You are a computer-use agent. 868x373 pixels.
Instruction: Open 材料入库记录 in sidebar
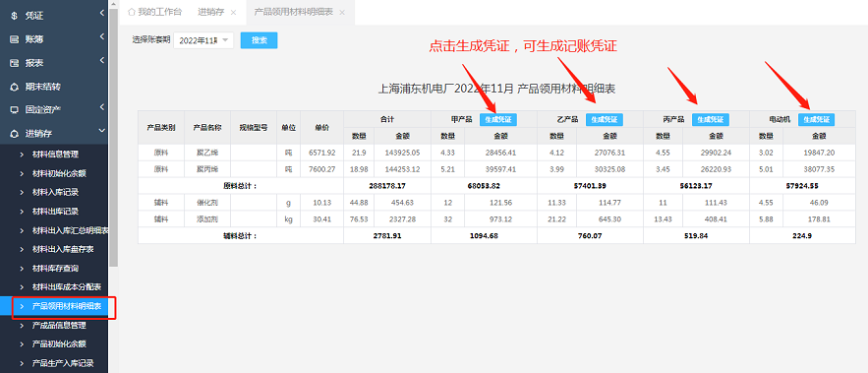[x=54, y=192]
